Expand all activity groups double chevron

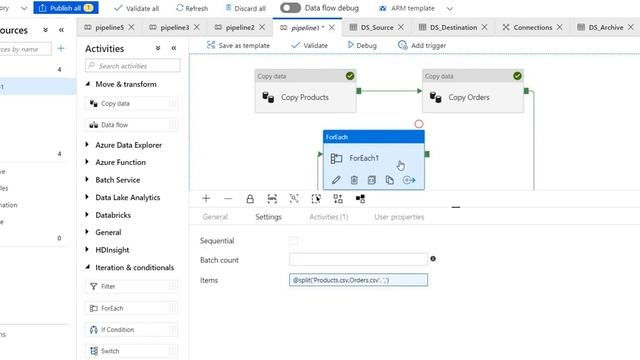[158, 48]
